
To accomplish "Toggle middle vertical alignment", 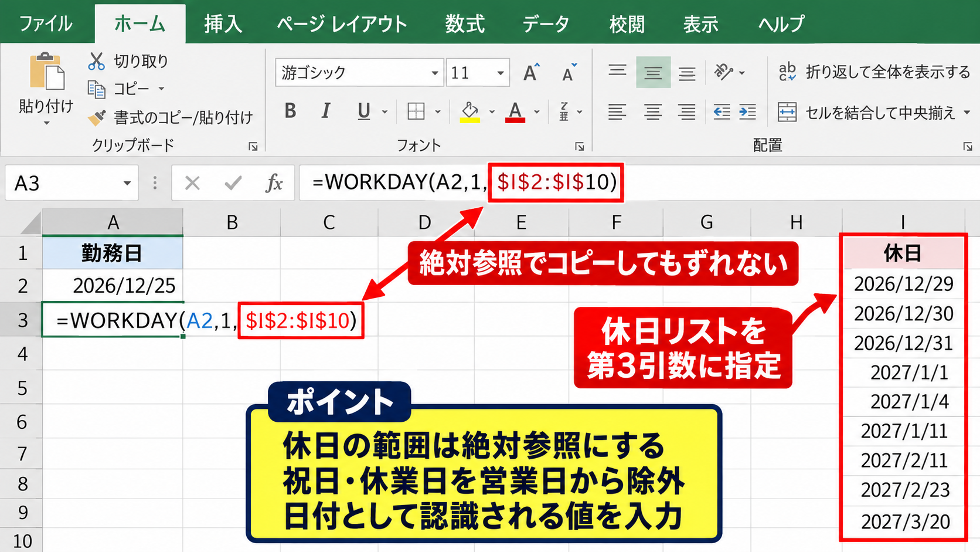I will (x=653, y=72).
